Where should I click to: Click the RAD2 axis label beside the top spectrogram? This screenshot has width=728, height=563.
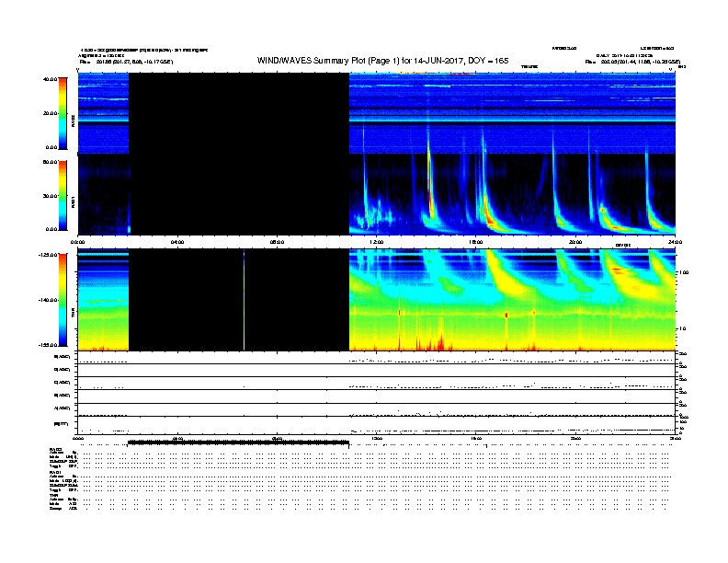click(x=73, y=121)
